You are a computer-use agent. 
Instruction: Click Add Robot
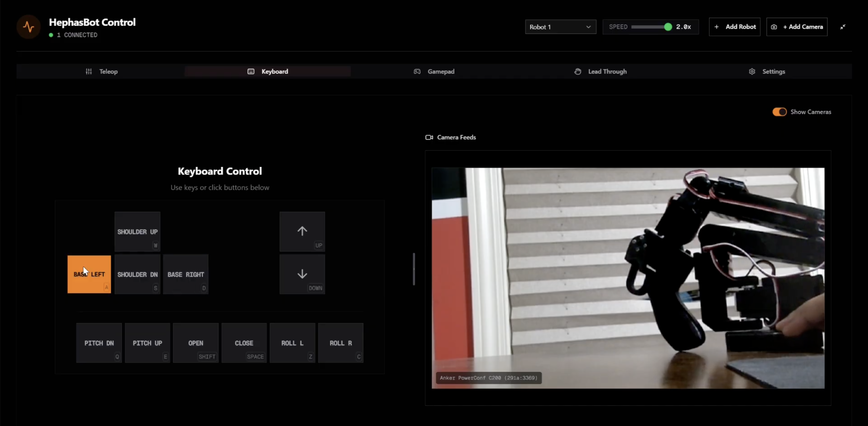click(735, 27)
